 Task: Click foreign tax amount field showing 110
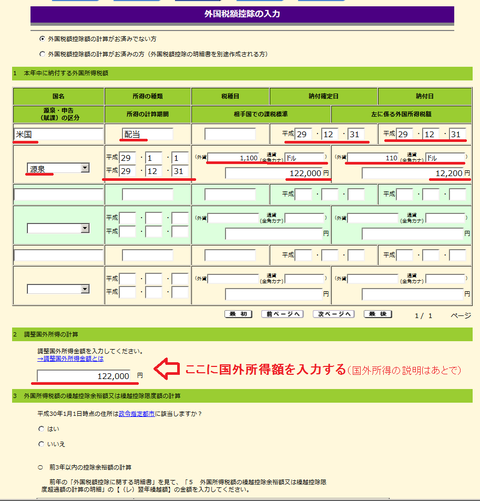click(x=373, y=158)
